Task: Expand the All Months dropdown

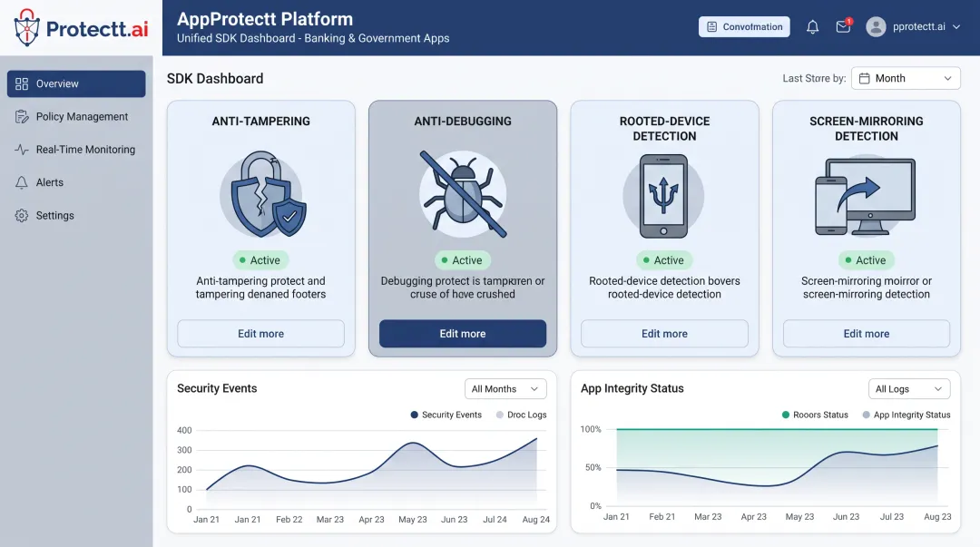Action: tap(505, 389)
